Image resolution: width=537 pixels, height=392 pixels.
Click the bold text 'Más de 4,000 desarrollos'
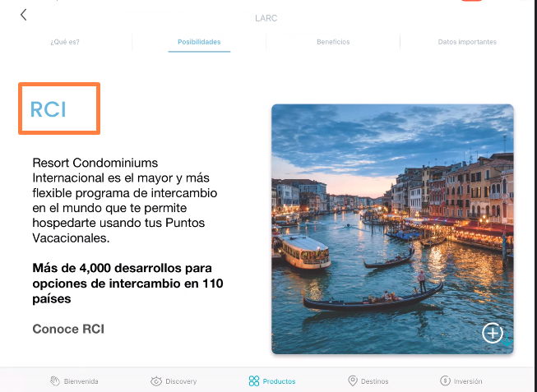coord(108,268)
